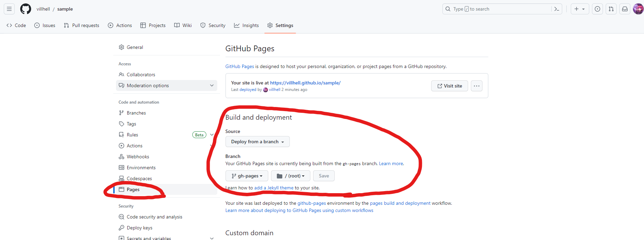The image size is (644, 240).
Task: Switch to the Wiki tab
Action: coord(183,25)
